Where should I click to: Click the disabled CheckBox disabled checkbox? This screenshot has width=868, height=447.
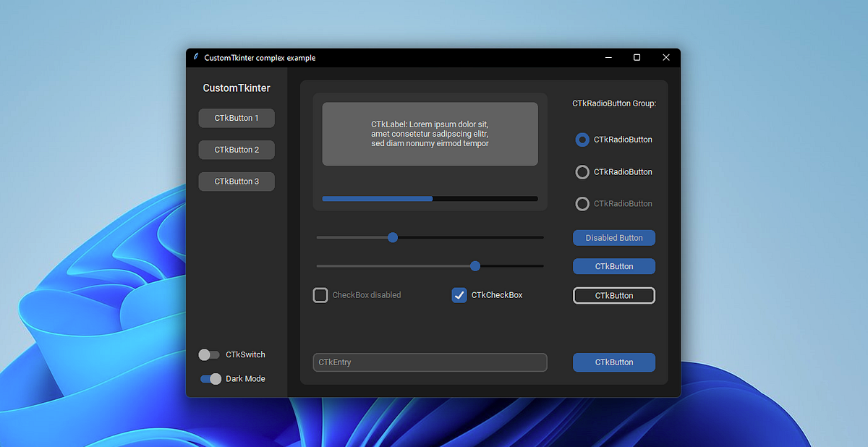(x=320, y=294)
